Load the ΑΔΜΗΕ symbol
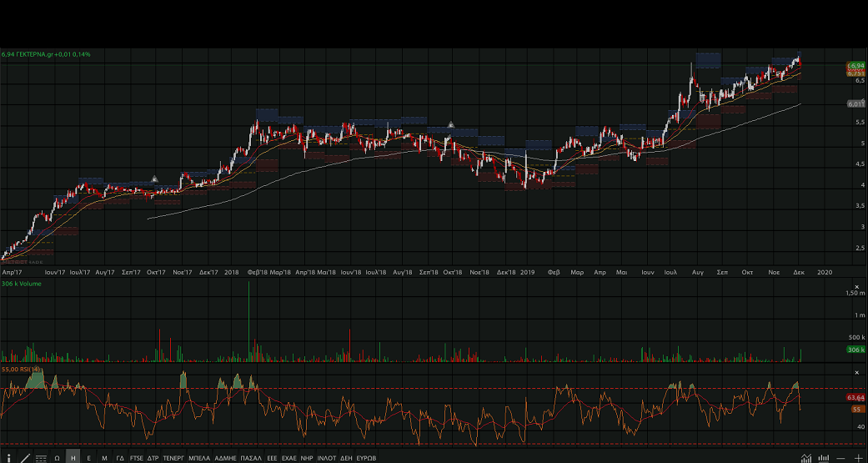Viewport: 868px width, 463px height. (225, 458)
